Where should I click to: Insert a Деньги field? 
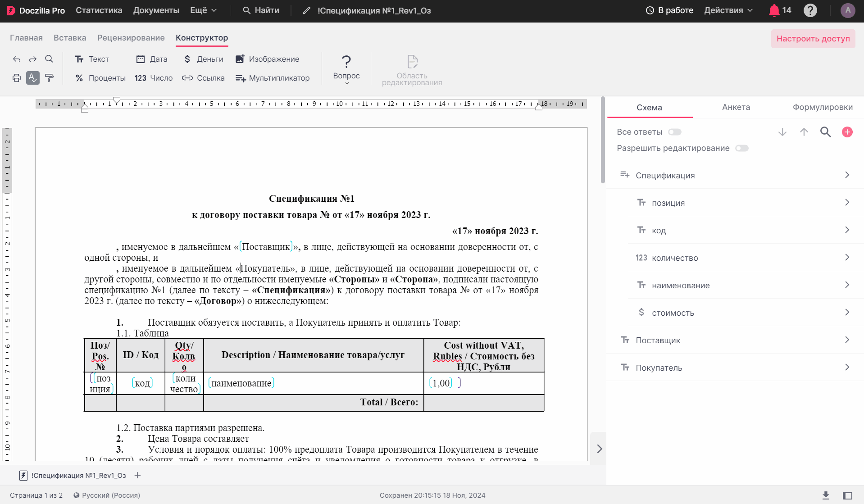[203, 59]
